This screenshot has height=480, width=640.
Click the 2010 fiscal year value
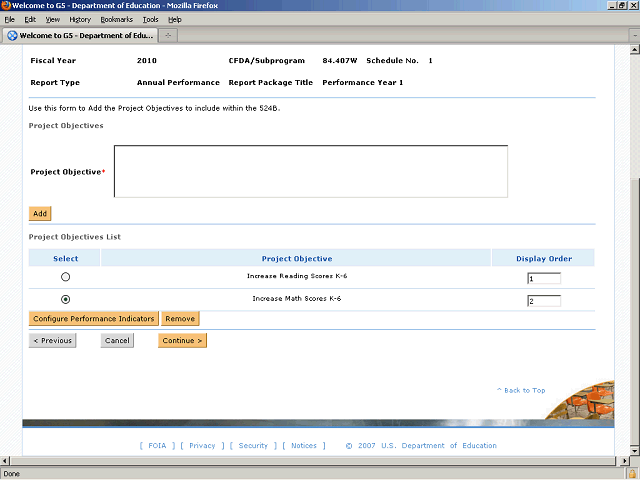147,60
